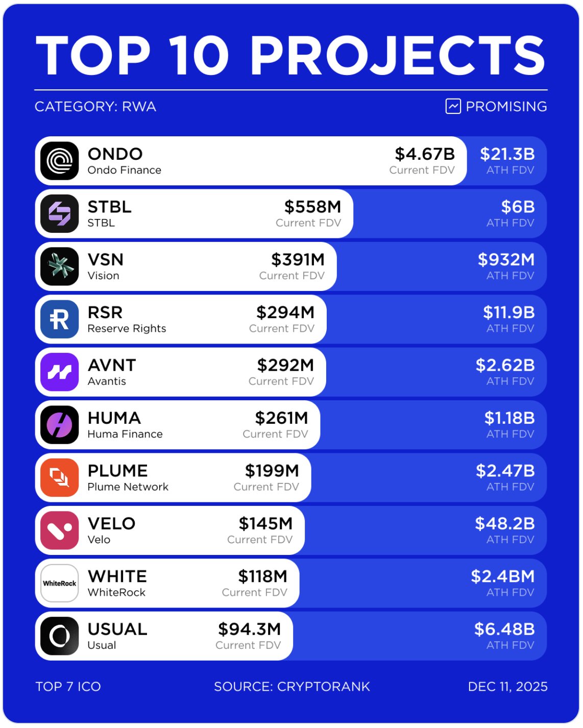This screenshot has height=728, width=583.
Task: Select the STBL project logo
Action: (x=60, y=213)
